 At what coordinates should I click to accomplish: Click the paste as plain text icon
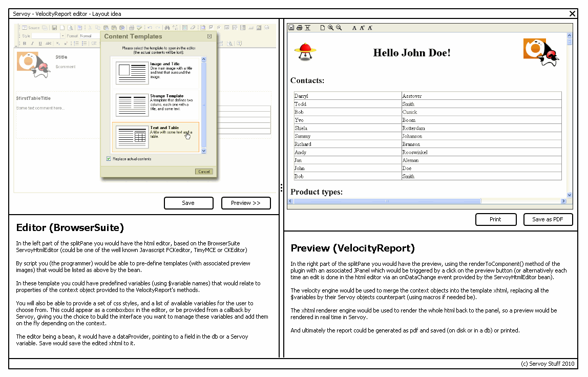tap(114, 28)
